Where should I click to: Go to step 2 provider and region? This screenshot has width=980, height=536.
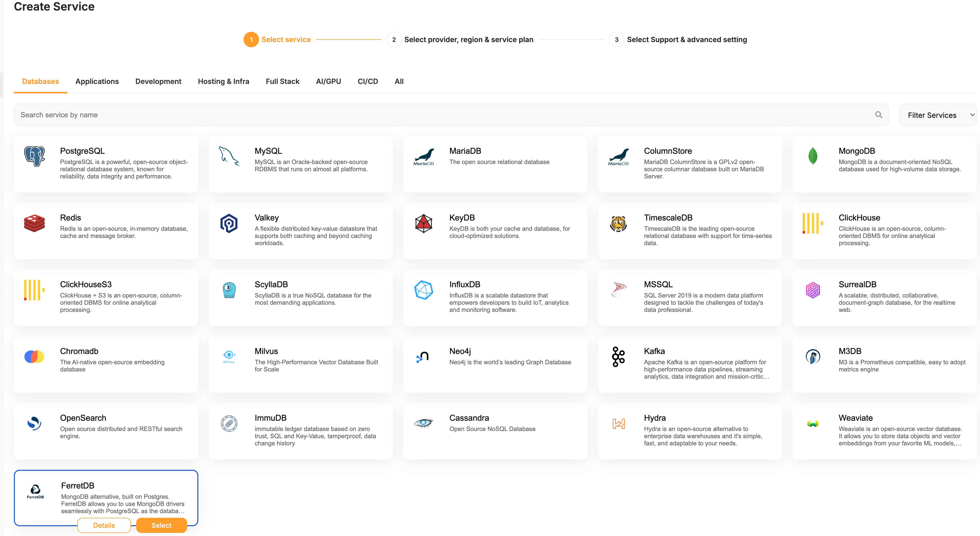pyautogui.click(x=468, y=40)
